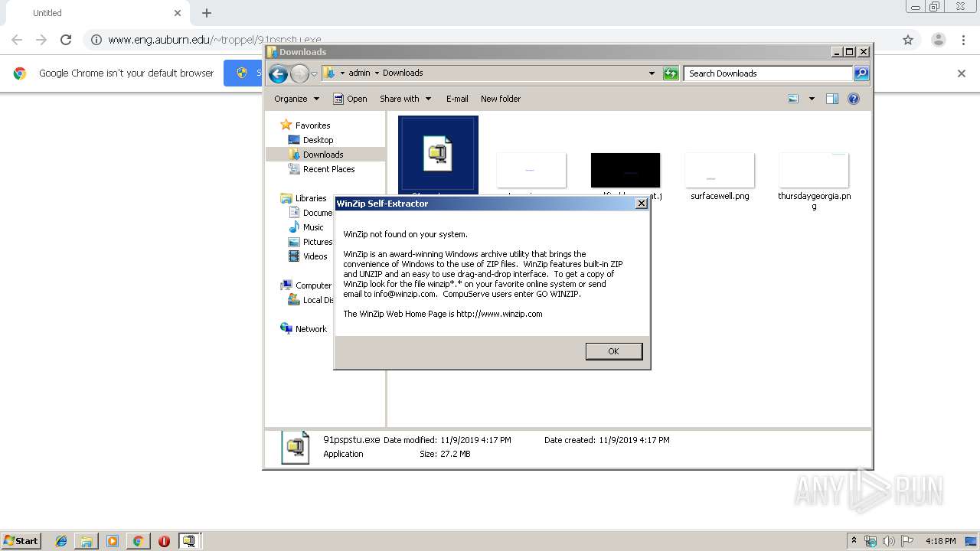Select the 91pspstu.exe file thumbnail
Screen dimensions: 980x551
[x=438, y=154]
